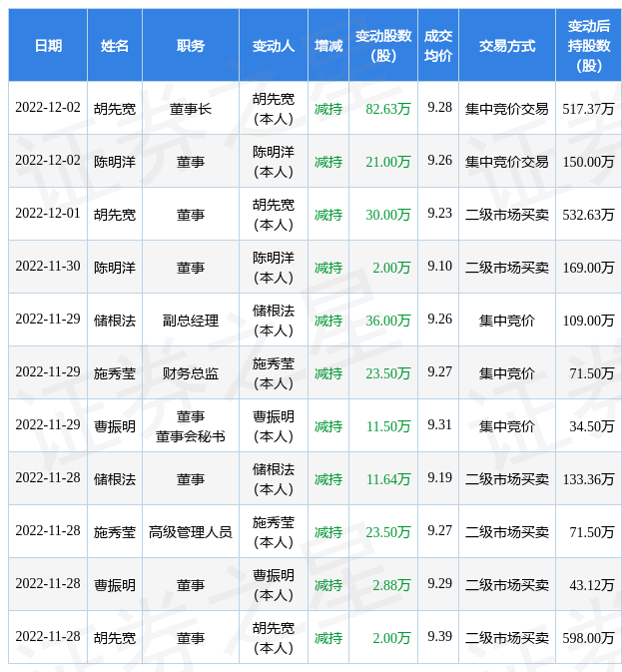
Task: Click the 2022-12-01 date cell
Action: pyautogui.click(x=48, y=213)
